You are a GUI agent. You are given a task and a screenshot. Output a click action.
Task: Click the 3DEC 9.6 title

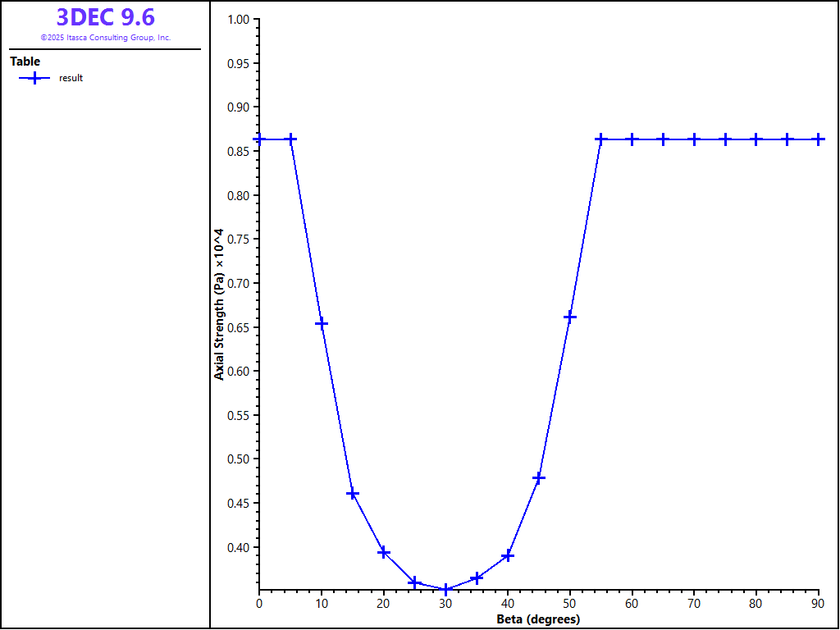105,17
